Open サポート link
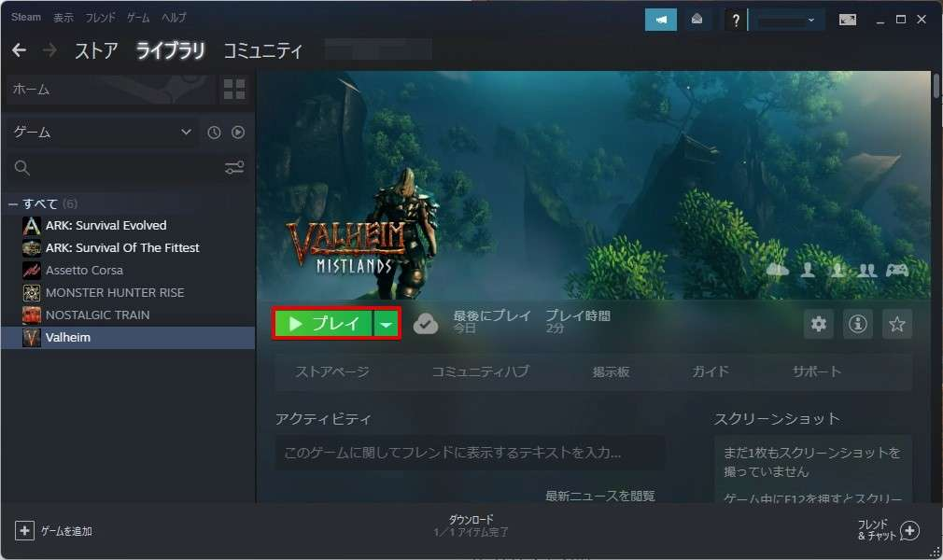Viewport: 943px width, 560px height. point(816,371)
